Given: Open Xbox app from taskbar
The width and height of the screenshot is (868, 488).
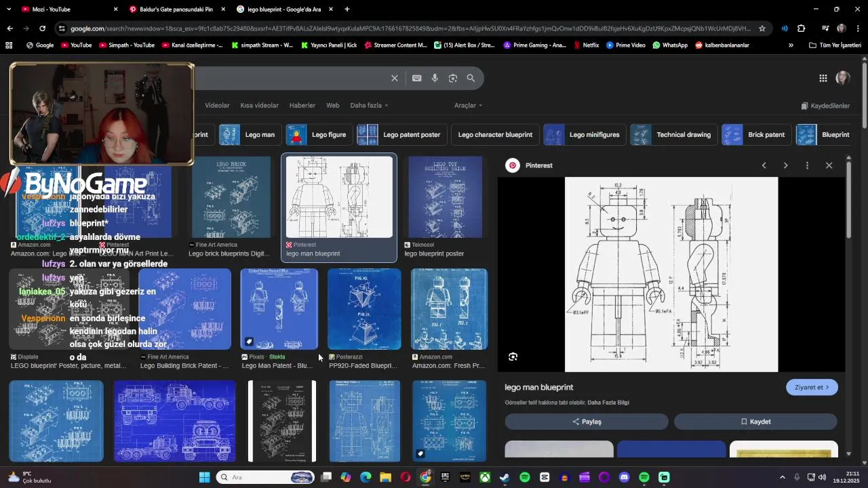Looking at the screenshot, I should 485,477.
